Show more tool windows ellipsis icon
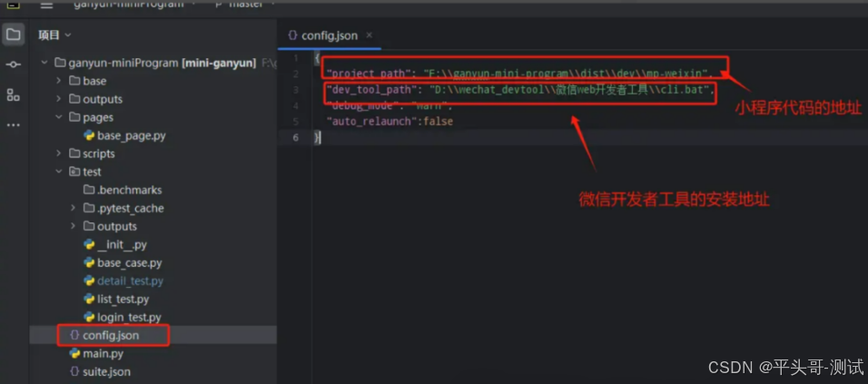Image resolution: width=868 pixels, height=384 pixels. coord(14,125)
